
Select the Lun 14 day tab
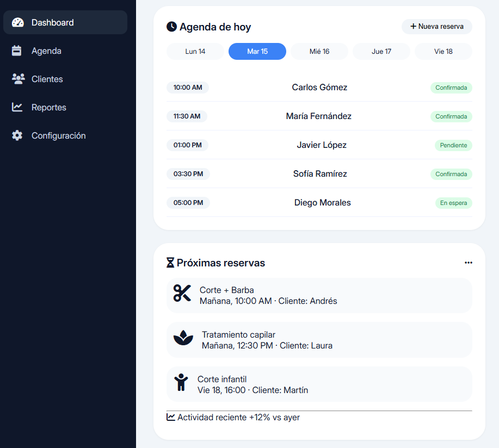(195, 52)
